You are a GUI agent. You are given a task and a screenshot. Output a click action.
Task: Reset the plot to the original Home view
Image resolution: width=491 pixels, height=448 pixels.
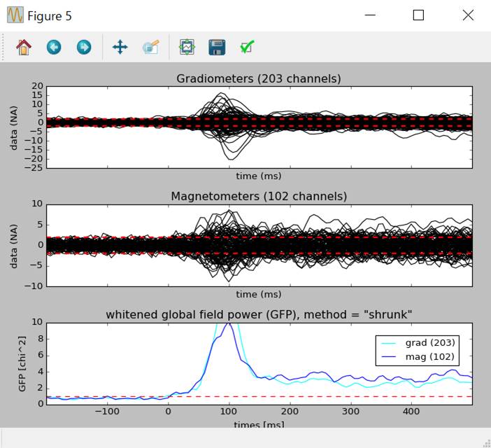[24, 47]
